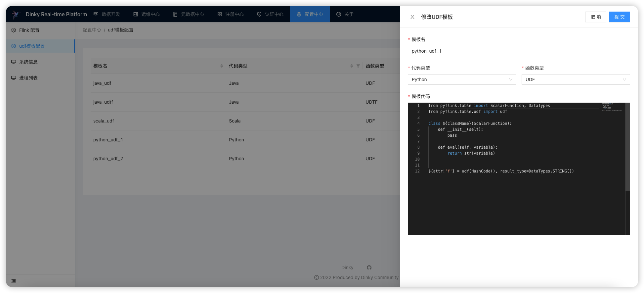
Task: Click the 取消 button
Action: pos(596,17)
